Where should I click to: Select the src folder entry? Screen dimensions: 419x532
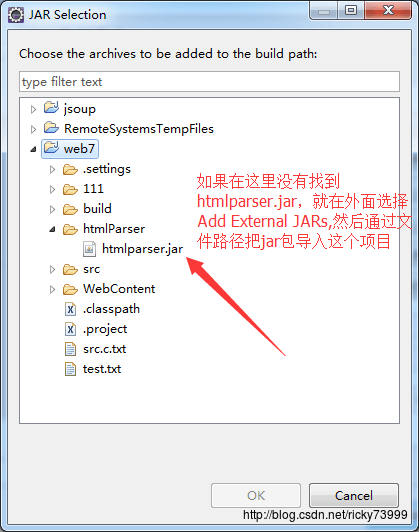[92, 269]
